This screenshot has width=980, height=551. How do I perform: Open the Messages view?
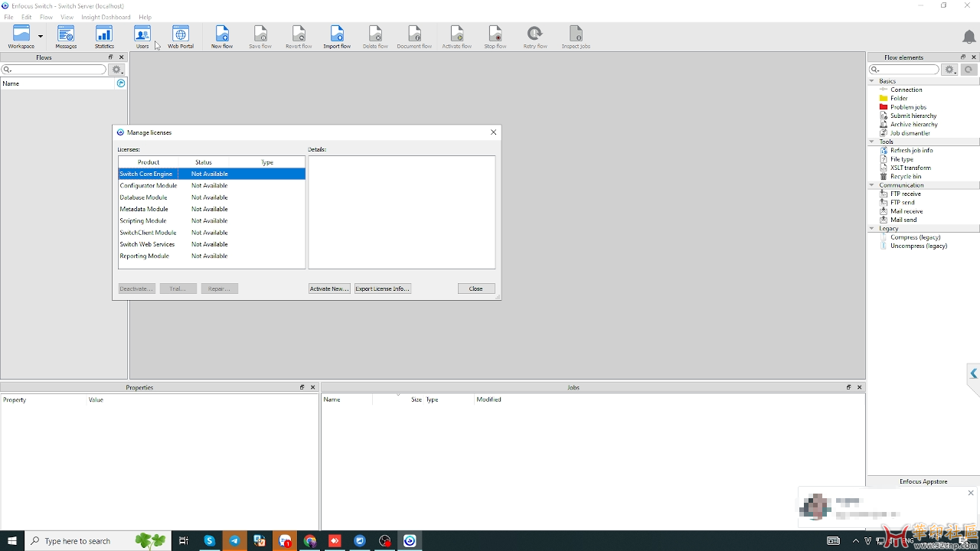pyautogui.click(x=66, y=37)
